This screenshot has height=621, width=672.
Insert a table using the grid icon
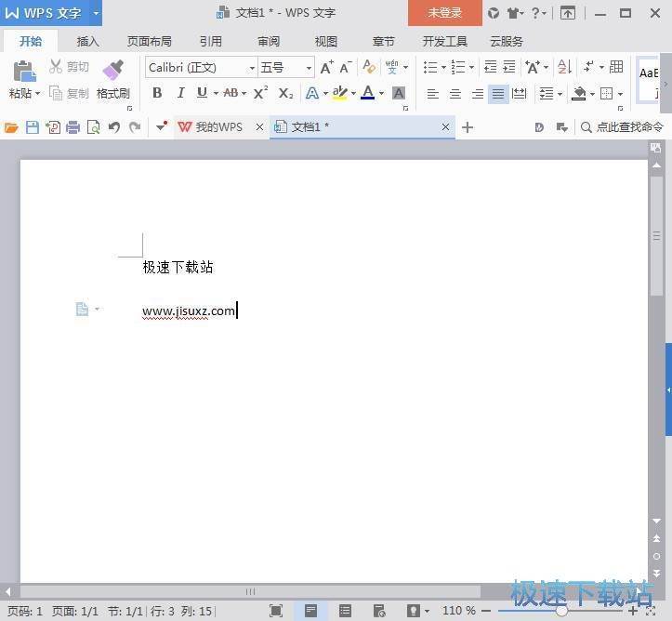click(x=616, y=67)
